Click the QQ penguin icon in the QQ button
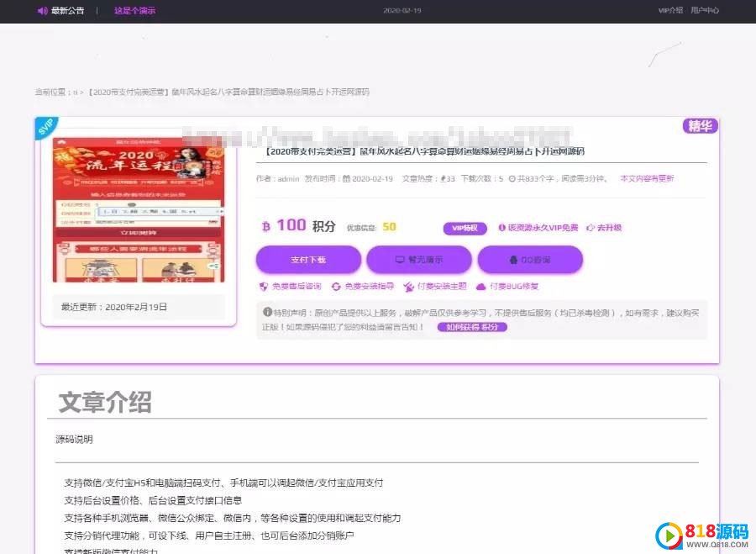 click(514, 260)
